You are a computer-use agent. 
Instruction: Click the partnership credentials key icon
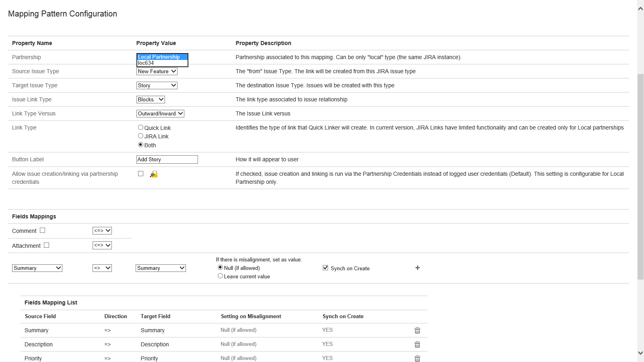pos(154,174)
